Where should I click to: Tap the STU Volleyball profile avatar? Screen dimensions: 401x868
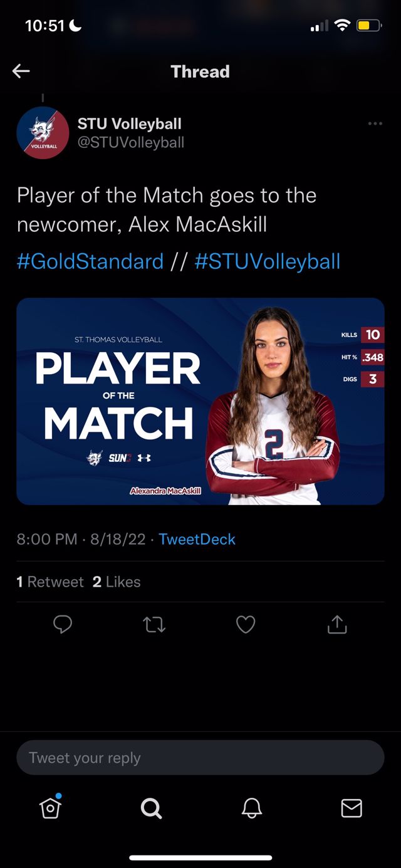tap(43, 133)
